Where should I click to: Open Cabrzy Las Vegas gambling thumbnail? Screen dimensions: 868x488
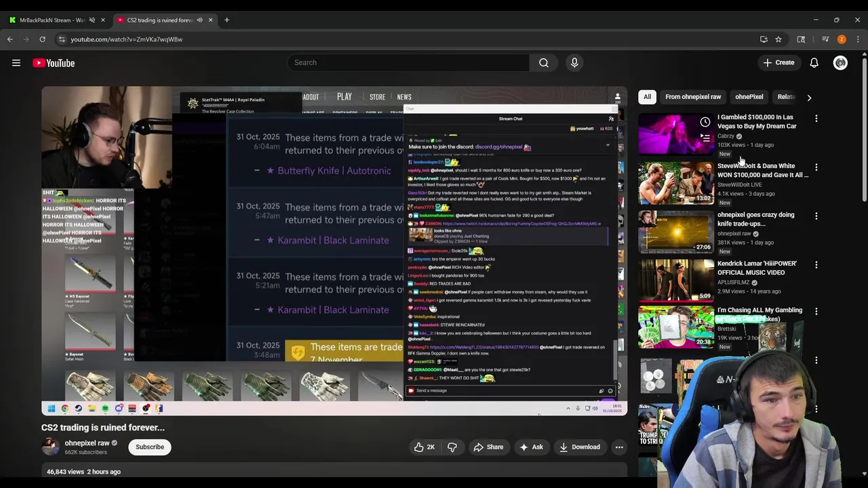tap(676, 135)
